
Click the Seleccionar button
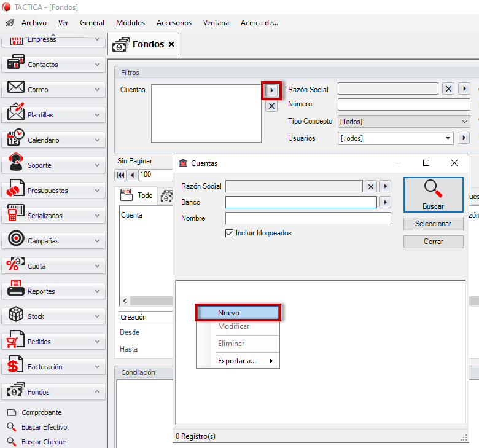(x=433, y=224)
